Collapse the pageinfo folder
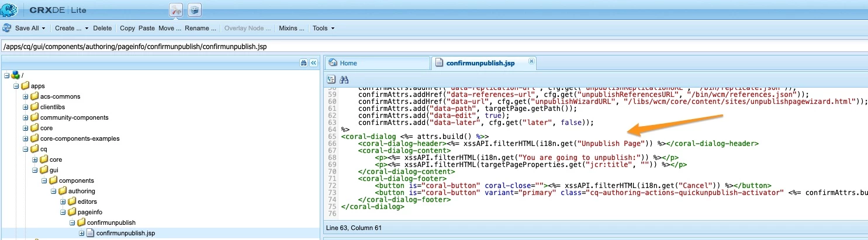The image size is (868, 240). [63, 212]
